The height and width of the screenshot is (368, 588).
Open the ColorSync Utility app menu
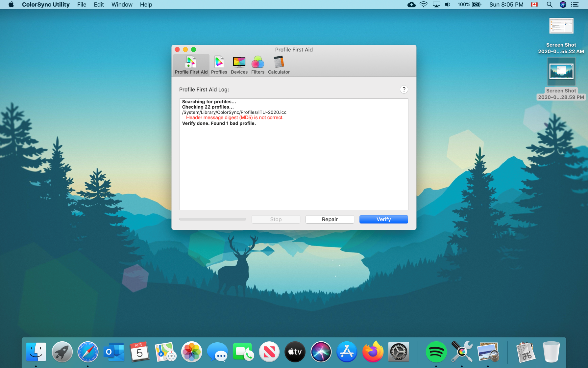(46, 5)
